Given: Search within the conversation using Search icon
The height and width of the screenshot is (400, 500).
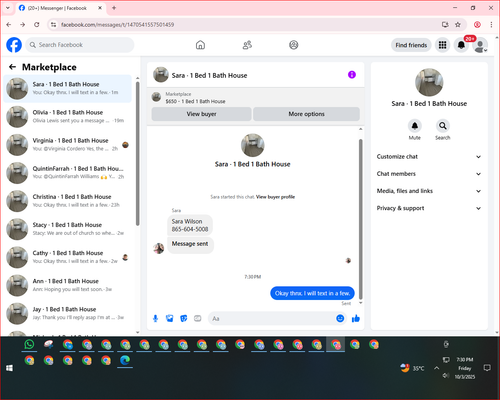Looking at the screenshot, I should (x=443, y=126).
